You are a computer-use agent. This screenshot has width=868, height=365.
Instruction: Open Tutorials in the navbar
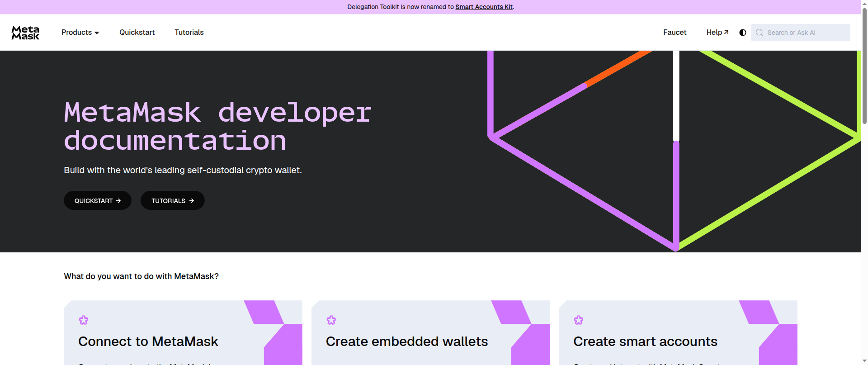coord(189,33)
